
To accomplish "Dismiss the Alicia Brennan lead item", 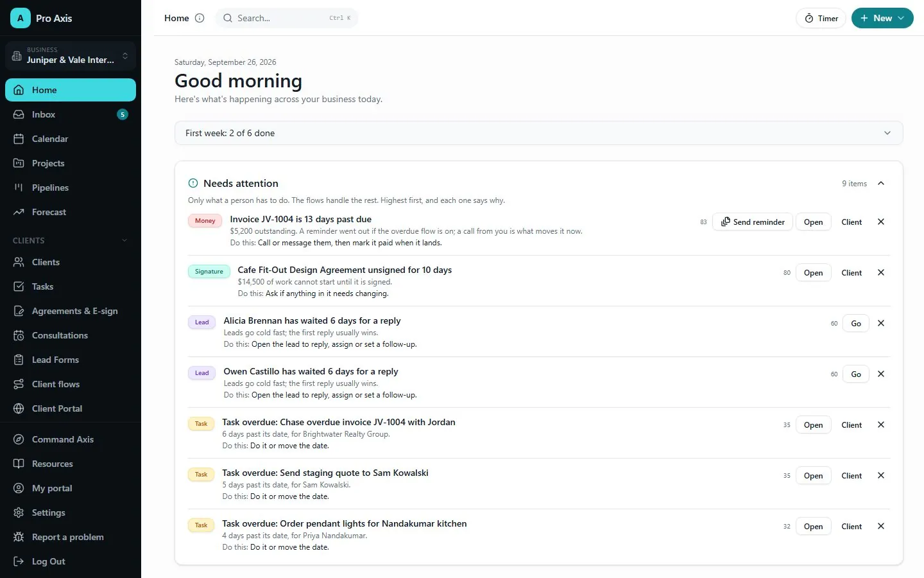I will 881,323.
